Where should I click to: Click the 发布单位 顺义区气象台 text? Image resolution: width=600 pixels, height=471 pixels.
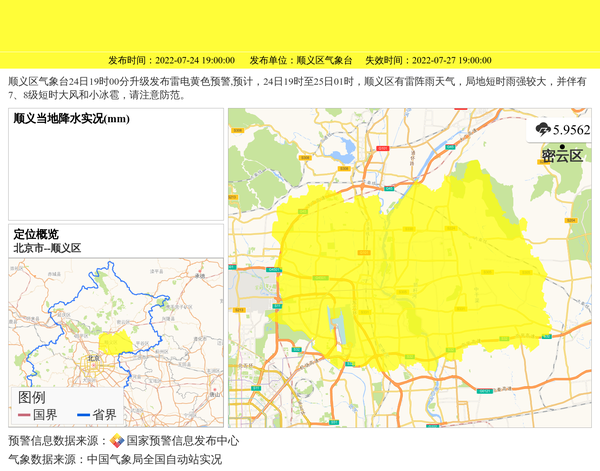pos(300,61)
